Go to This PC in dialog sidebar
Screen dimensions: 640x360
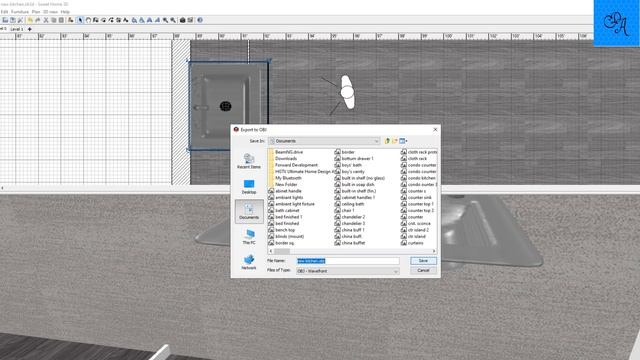point(249,237)
